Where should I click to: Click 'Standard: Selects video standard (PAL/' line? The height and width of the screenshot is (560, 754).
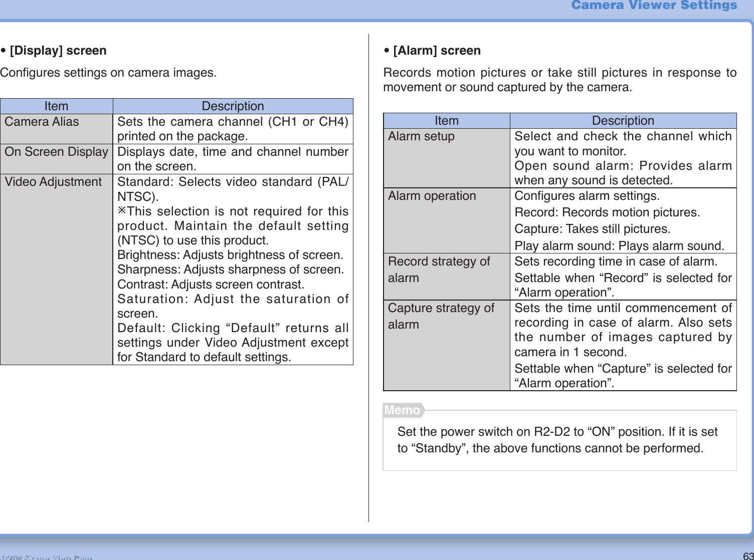pyautogui.click(x=233, y=182)
